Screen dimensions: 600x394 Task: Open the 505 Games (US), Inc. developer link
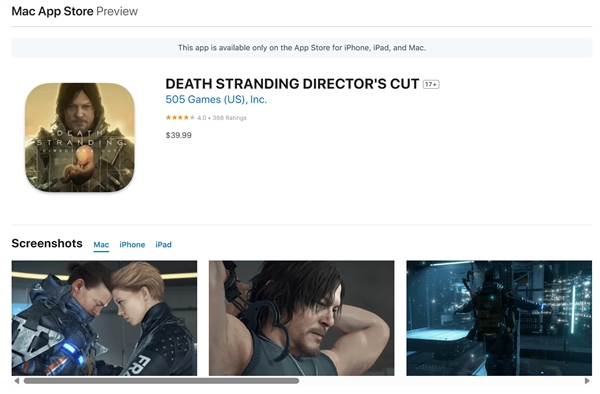tap(216, 99)
